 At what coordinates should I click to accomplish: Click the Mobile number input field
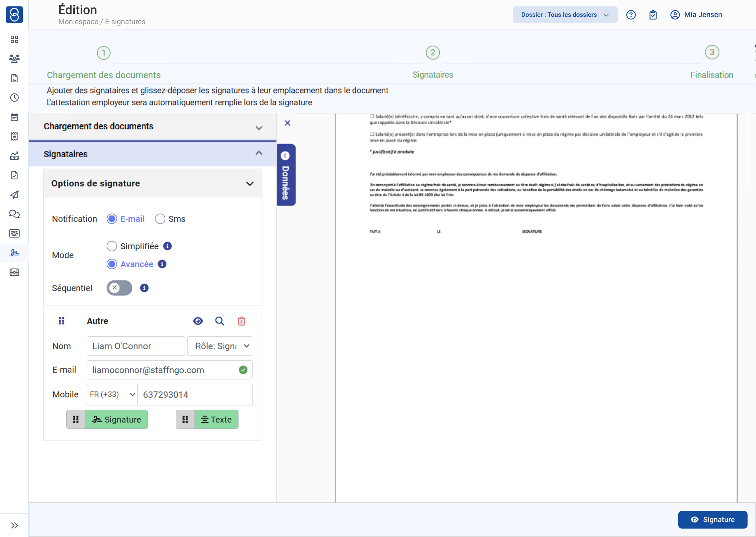point(195,394)
